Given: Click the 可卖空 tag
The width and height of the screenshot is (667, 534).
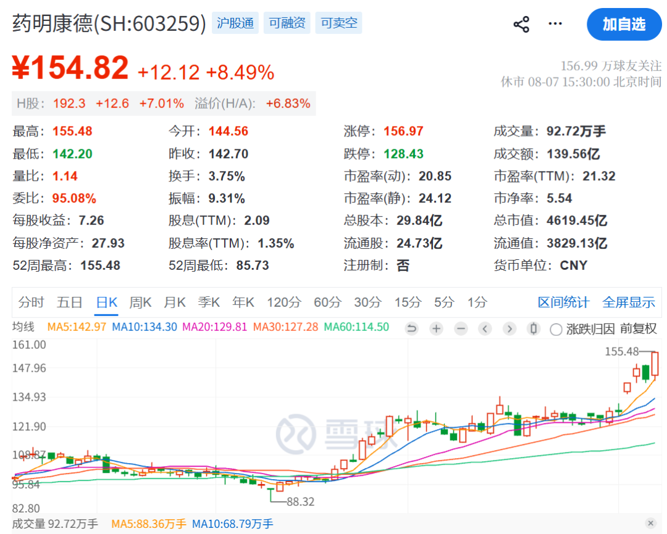Looking at the screenshot, I should click(x=339, y=23).
